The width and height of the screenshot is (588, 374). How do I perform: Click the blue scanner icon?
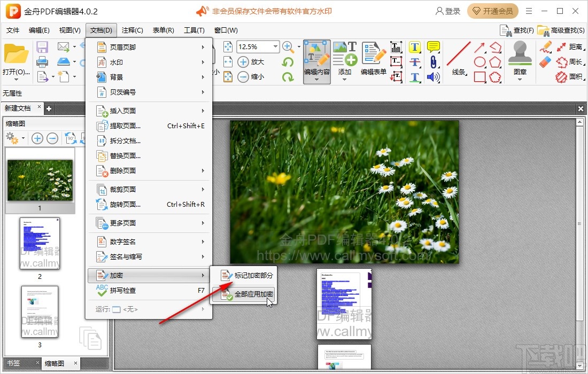[64, 61]
